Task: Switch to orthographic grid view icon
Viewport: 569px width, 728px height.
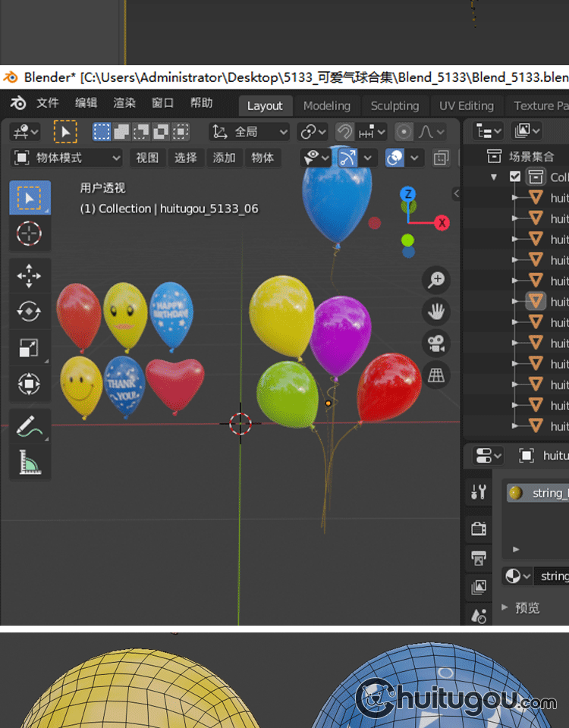Action: coord(436,375)
